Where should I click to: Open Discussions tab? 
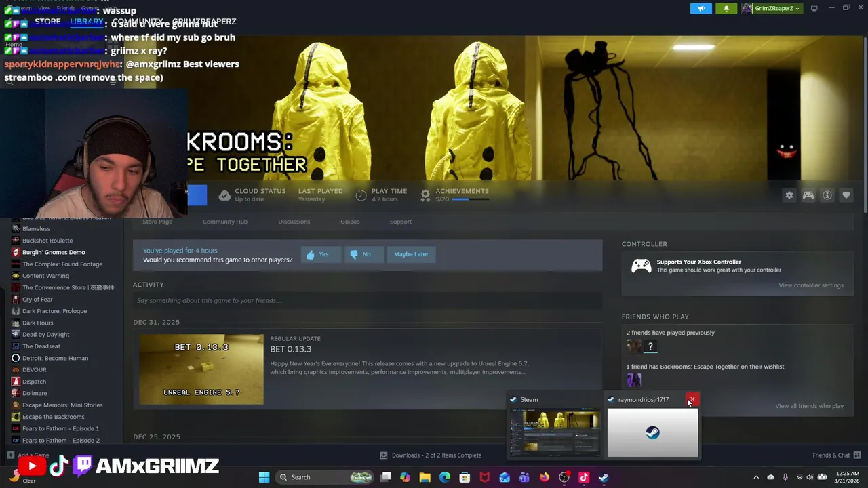[x=294, y=222]
